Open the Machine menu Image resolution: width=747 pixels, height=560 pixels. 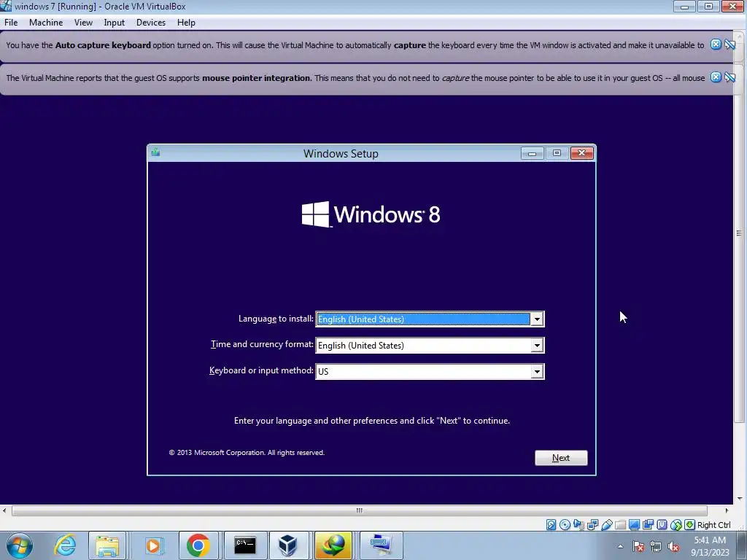46,23
